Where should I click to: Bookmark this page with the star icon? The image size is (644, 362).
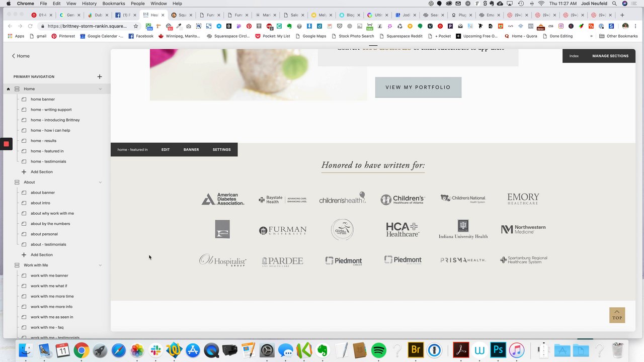coord(136,26)
